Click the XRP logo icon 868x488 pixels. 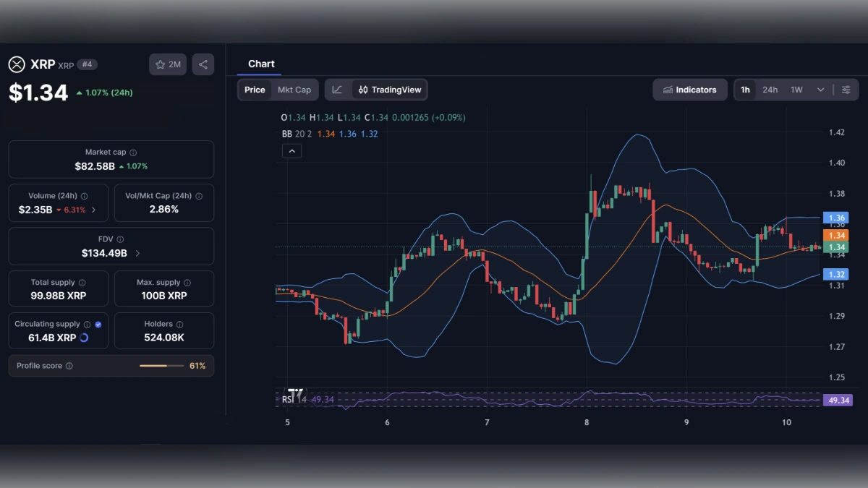pos(17,64)
